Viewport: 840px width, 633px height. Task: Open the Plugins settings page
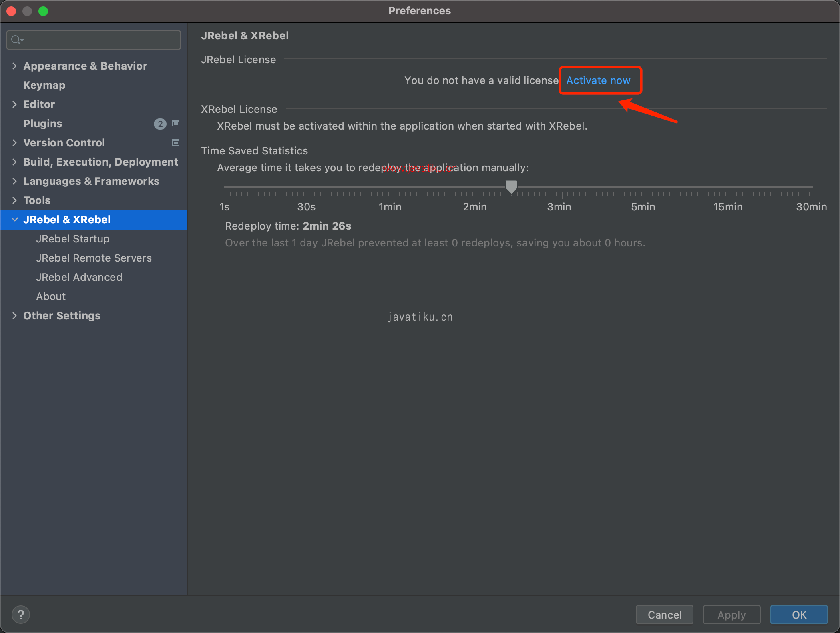43,124
